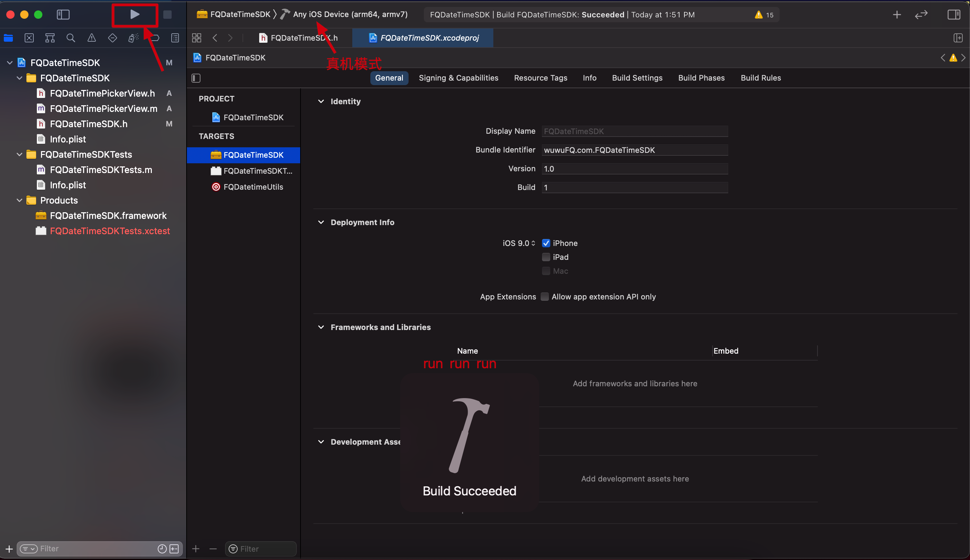The image size is (970, 560).
Task: Click the Library plus button in the toolbar
Action: point(897,15)
